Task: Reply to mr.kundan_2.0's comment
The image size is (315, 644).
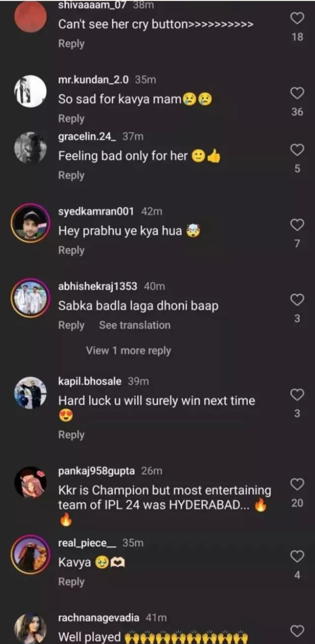Action: pos(71,119)
